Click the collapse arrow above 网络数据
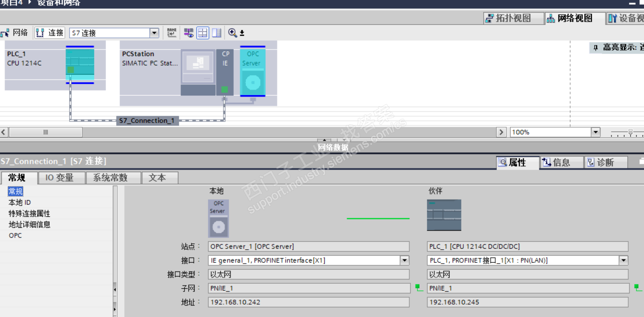The image size is (644, 317). coord(324,140)
